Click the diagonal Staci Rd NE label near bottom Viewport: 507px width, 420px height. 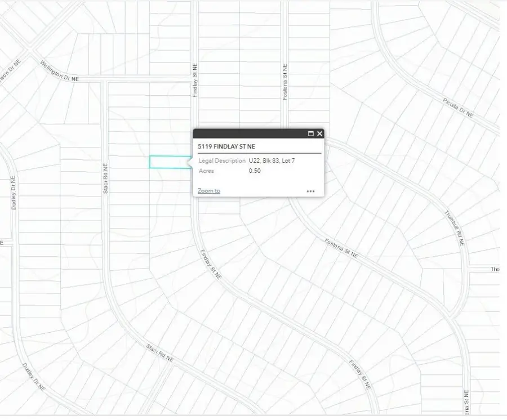(160, 353)
